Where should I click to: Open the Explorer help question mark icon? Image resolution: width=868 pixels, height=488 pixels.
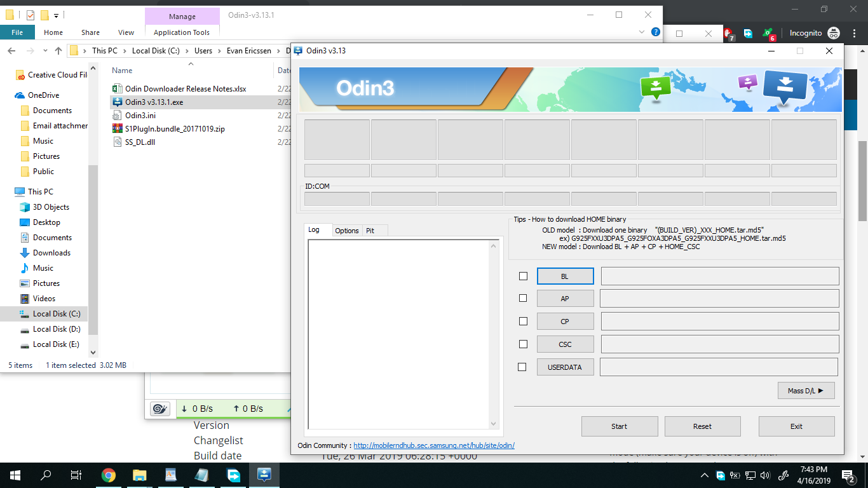tap(655, 32)
